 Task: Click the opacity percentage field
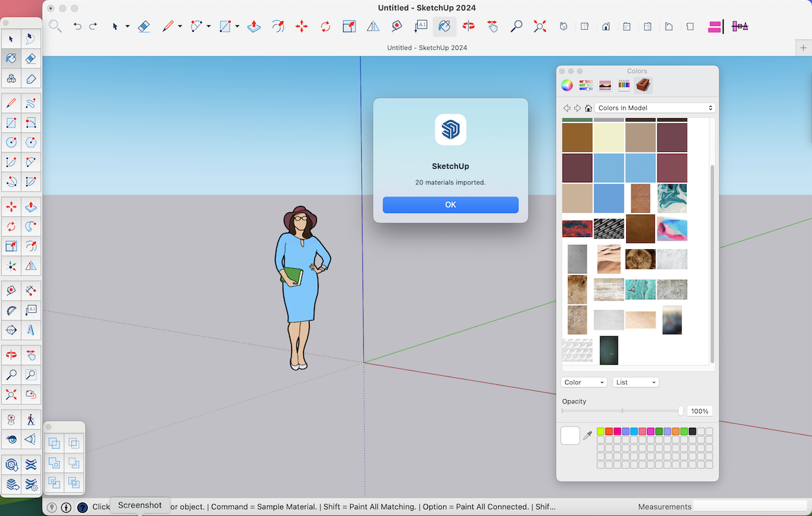700,411
